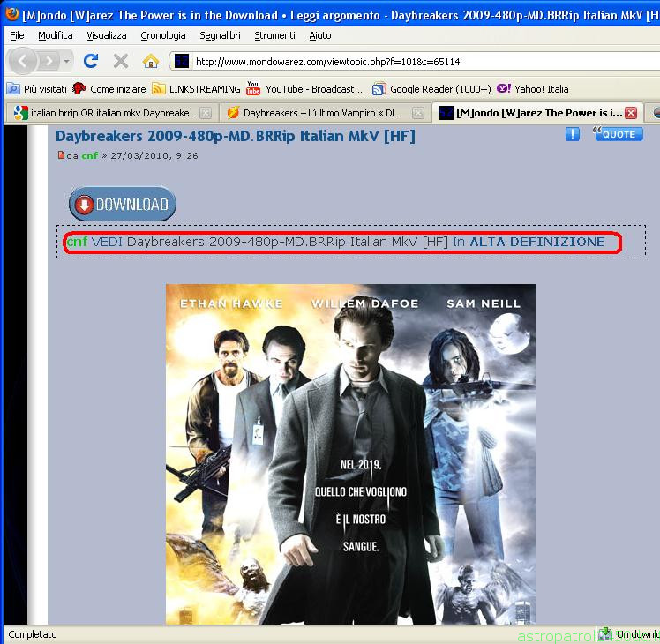Click the download status icon in status bar
This screenshot has width=660, height=644.
605,633
